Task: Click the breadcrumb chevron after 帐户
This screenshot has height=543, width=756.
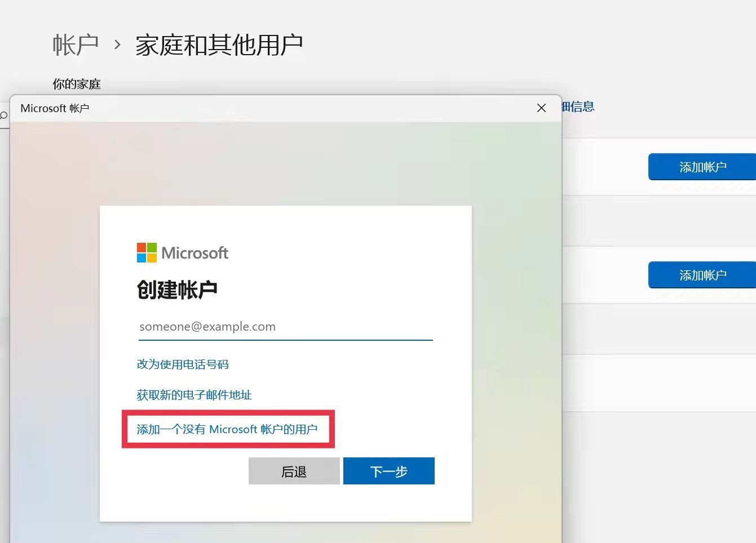Action: [117, 44]
